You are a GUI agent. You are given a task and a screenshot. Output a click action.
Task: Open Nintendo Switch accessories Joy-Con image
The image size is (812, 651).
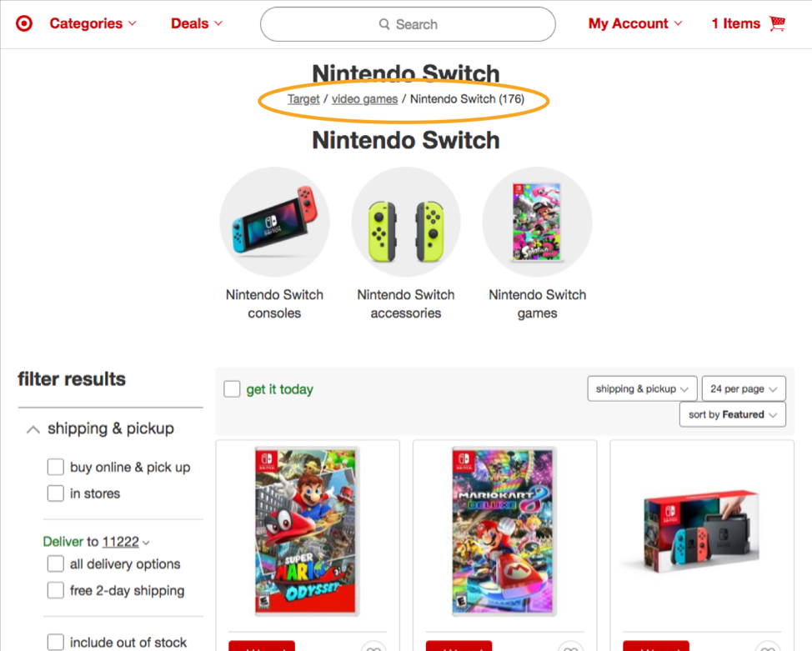pyautogui.click(x=406, y=221)
